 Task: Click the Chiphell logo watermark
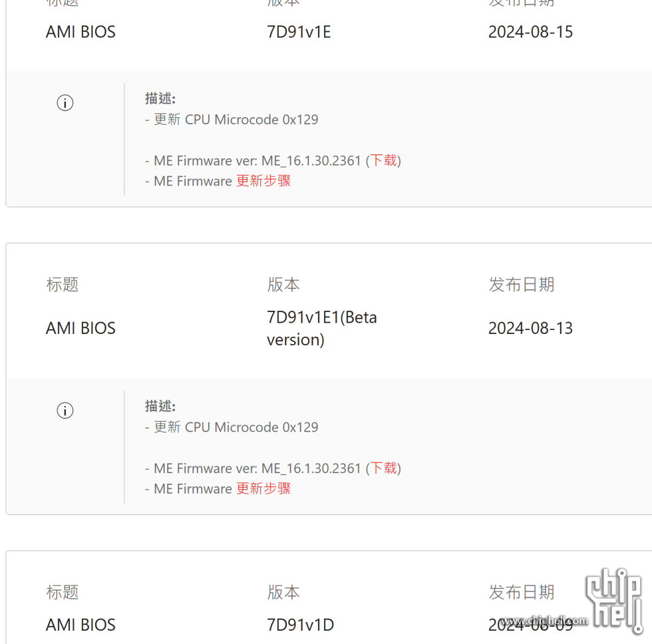[x=615, y=601]
